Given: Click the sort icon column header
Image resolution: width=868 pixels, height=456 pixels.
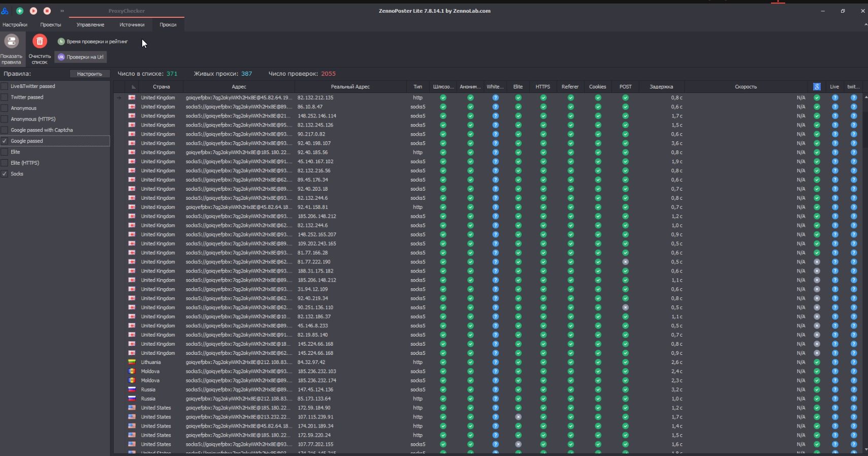Looking at the screenshot, I should (133, 87).
